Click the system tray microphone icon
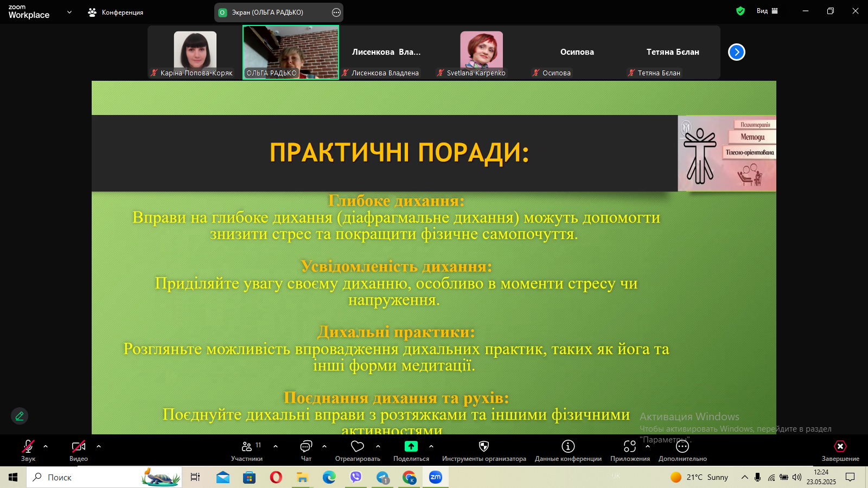 758,477
